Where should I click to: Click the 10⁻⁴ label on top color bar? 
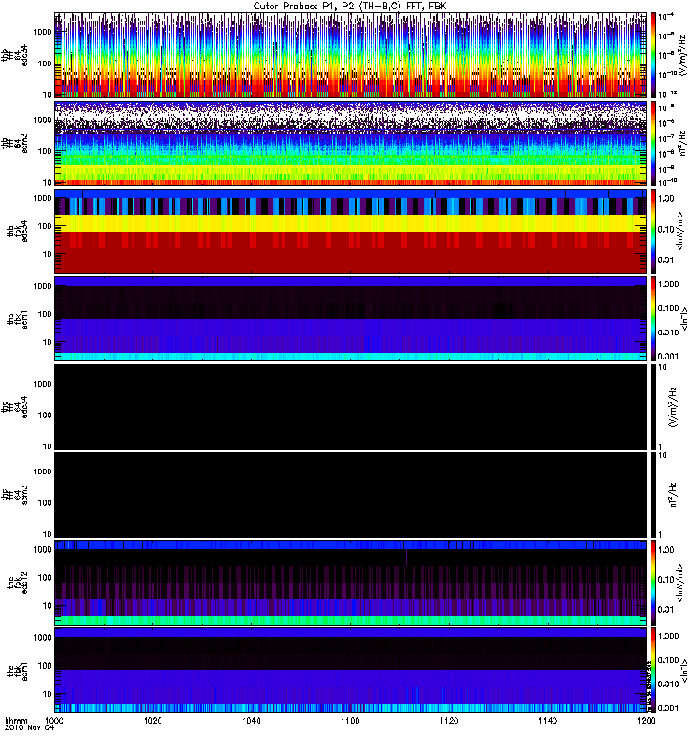666,17
